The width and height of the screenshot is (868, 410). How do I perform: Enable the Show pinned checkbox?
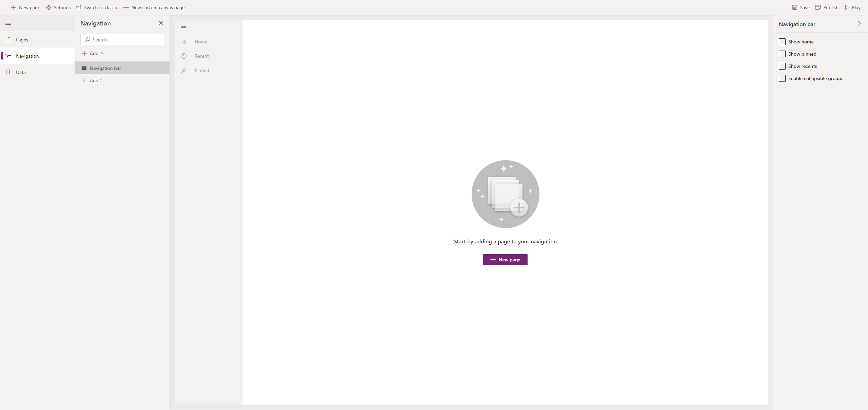tap(782, 54)
